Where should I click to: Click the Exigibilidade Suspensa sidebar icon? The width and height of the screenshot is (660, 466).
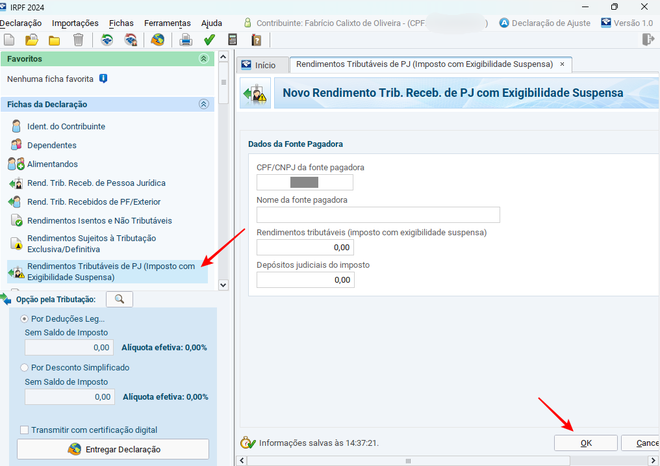[x=16, y=272]
